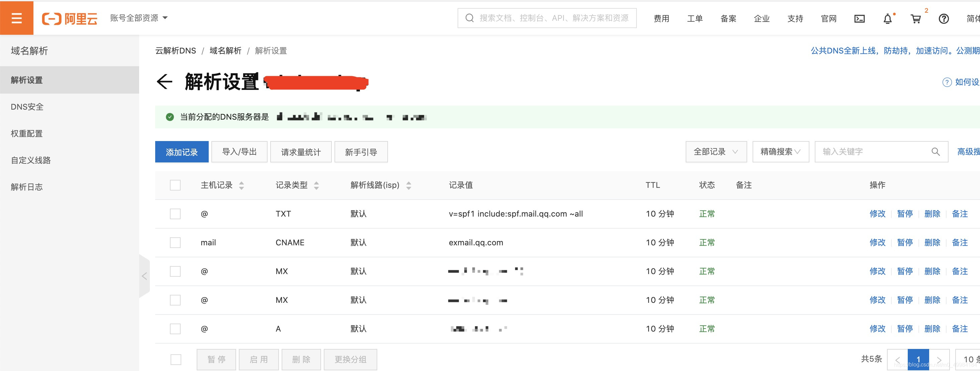Check the mail CNAME record row

175,243
